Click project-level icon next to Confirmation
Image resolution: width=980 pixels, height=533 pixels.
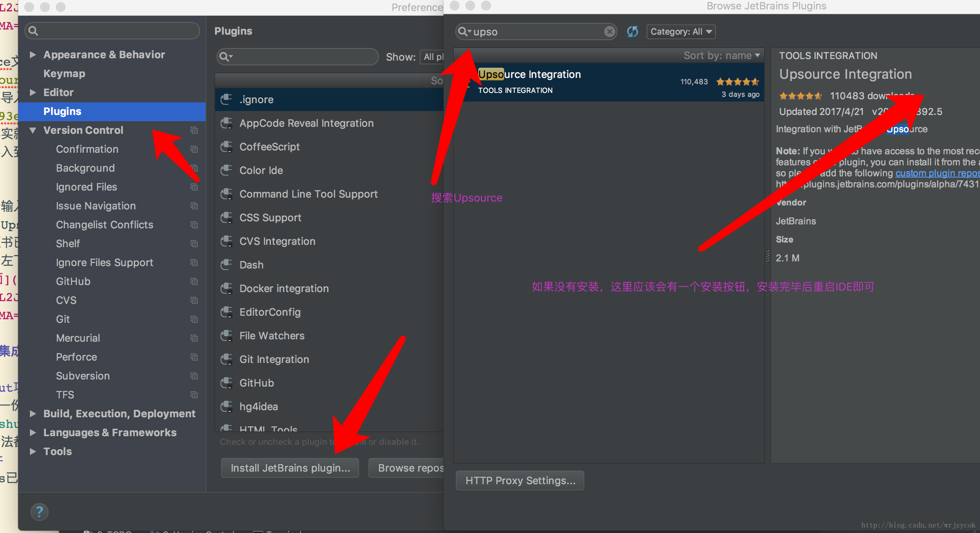[x=194, y=149]
